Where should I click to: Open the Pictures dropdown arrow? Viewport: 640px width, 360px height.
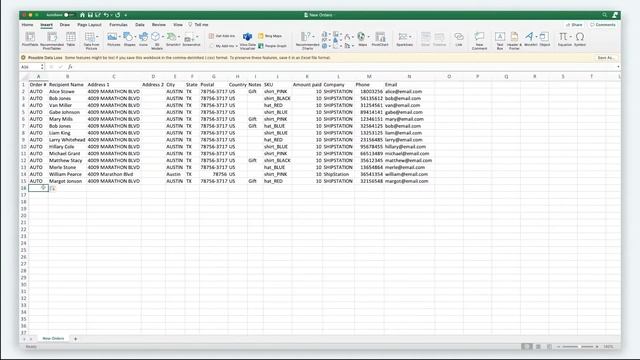coord(120,37)
